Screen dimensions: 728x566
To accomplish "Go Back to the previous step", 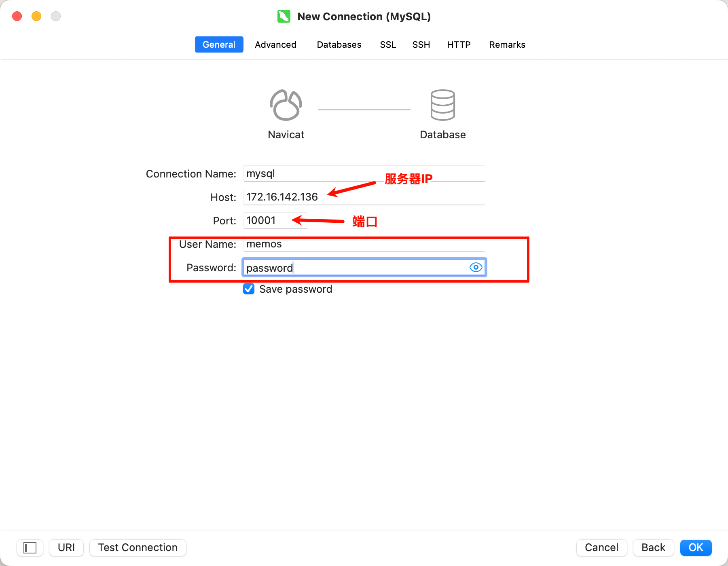I will pos(653,548).
